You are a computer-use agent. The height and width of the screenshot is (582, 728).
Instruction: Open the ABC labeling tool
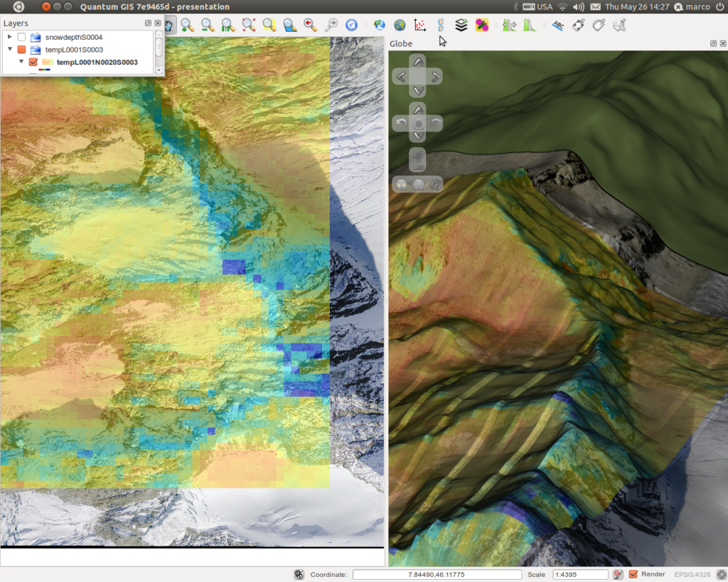pos(557,25)
